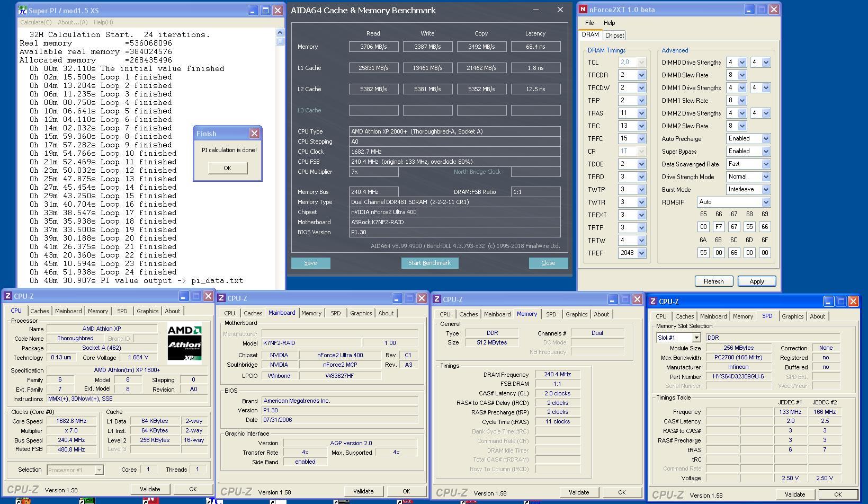The width and height of the screenshot is (868, 504).
Task: Open the TRCDW timing dropdown
Action: click(x=641, y=88)
